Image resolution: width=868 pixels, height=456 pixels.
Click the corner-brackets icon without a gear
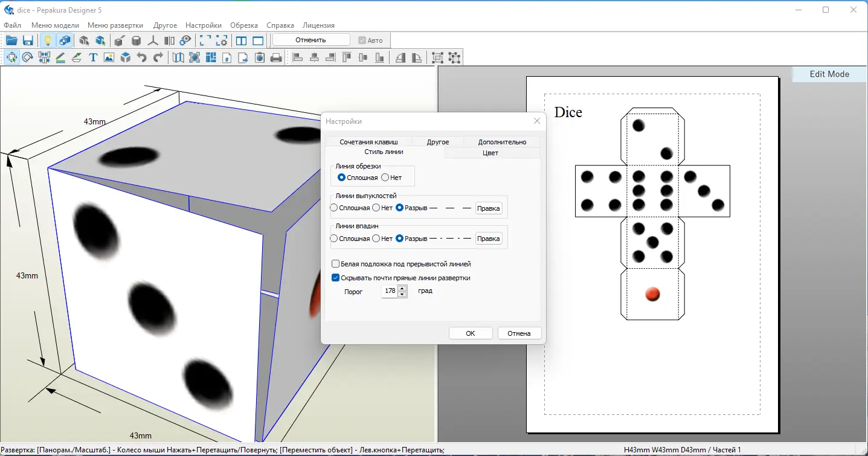[x=205, y=40]
